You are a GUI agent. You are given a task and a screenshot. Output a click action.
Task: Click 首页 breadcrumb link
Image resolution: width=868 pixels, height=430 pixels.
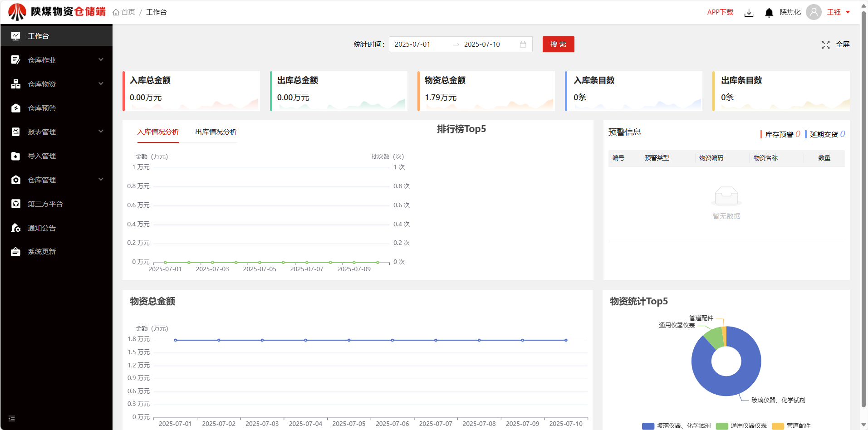(128, 12)
